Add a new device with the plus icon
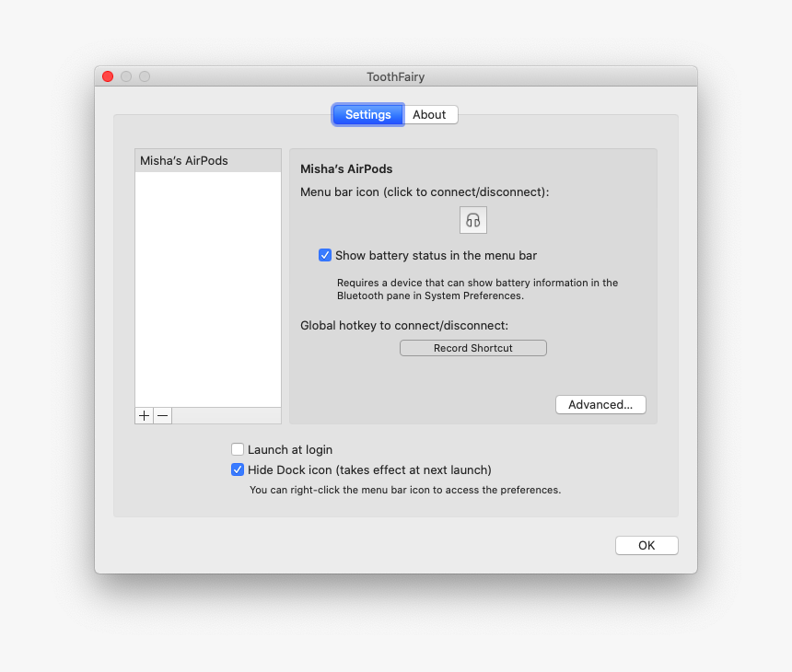The height and width of the screenshot is (672, 792). click(x=144, y=415)
